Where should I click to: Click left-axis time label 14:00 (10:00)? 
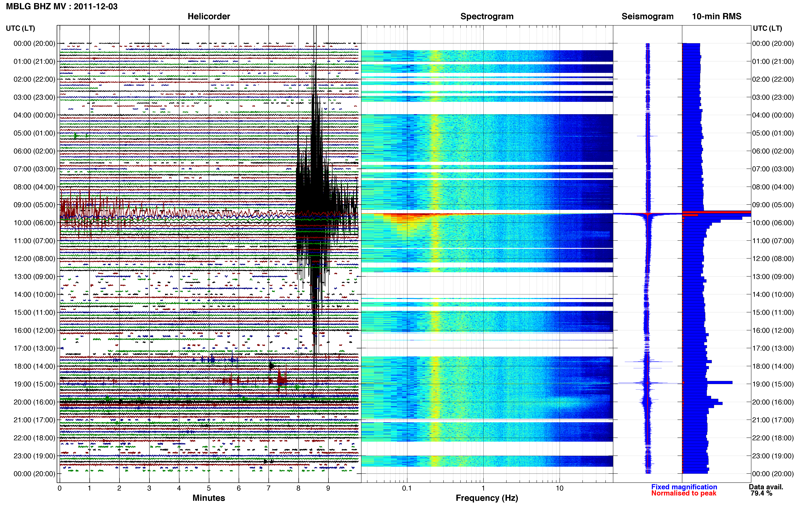34,294
